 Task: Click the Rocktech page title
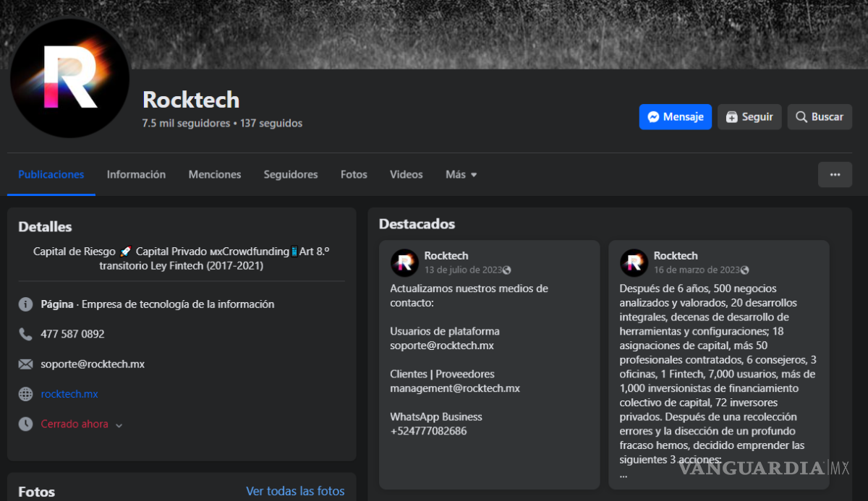coord(191,100)
